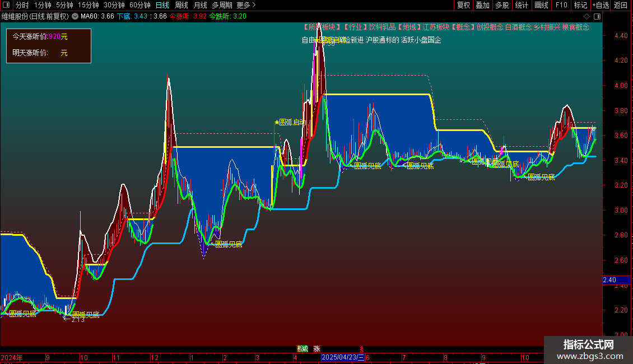Click the 下底: 3.43 indicator value
This screenshot has height=364, width=633.
132,17
